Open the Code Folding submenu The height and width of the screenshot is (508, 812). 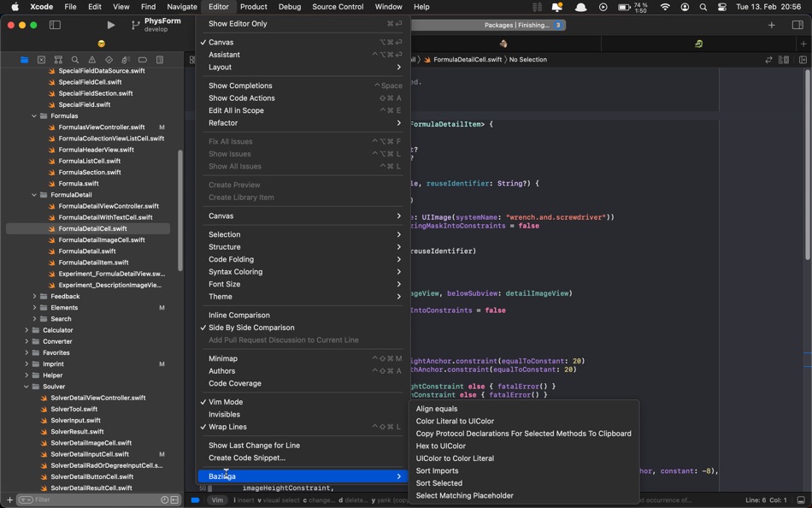click(x=303, y=259)
